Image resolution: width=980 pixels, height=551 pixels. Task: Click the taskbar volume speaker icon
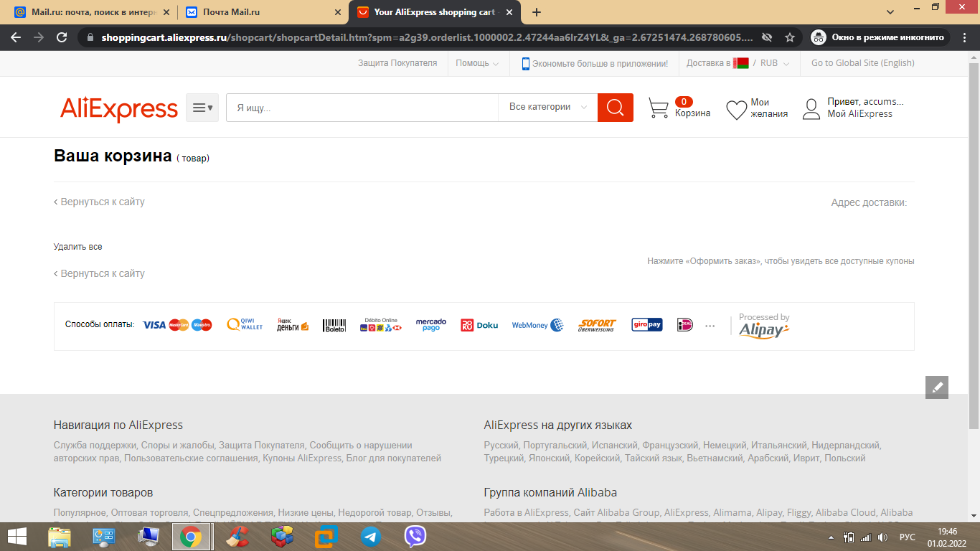(x=882, y=537)
